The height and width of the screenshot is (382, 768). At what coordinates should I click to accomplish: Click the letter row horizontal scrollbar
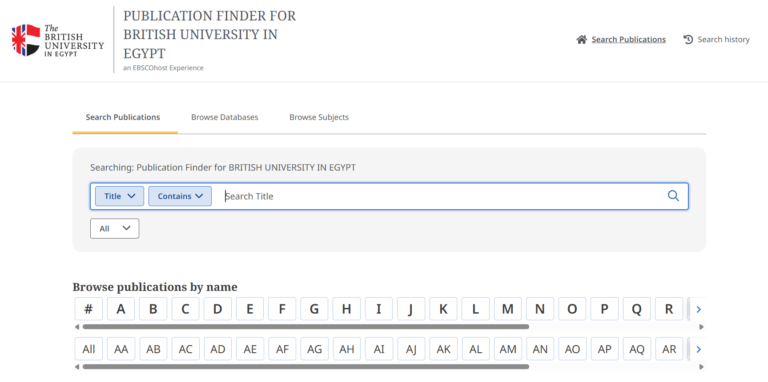coord(306,326)
